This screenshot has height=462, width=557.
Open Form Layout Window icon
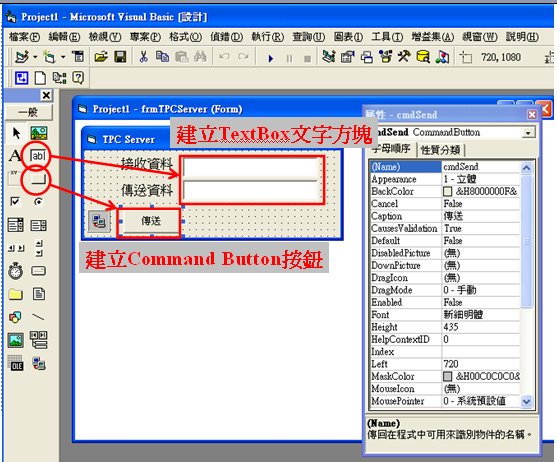pos(367,57)
